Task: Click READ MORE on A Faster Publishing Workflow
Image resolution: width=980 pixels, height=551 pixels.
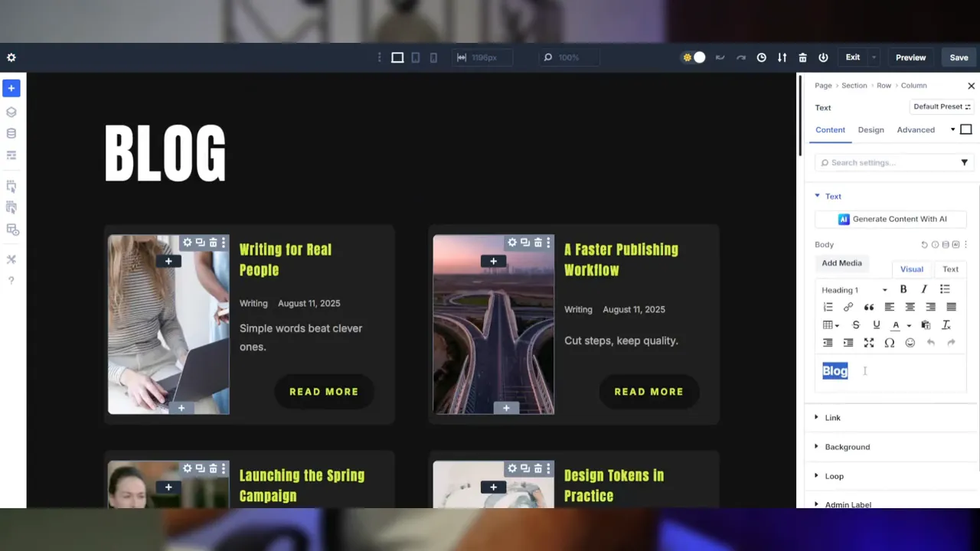Action: click(648, 392)
